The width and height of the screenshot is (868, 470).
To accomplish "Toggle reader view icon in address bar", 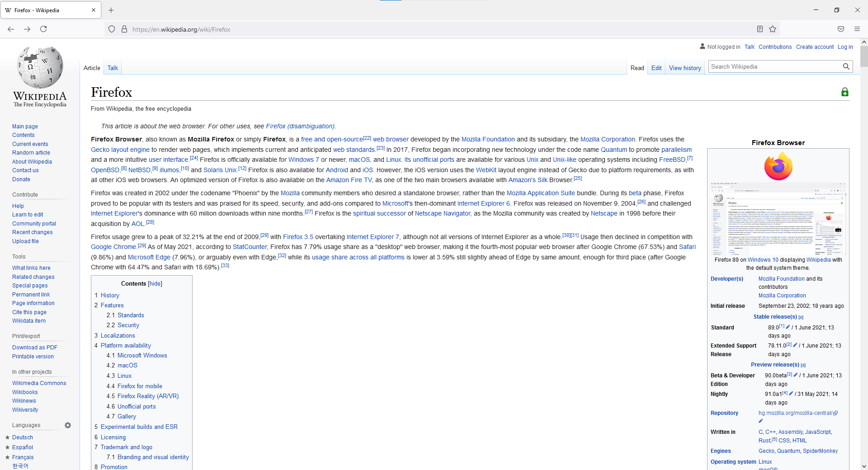I will pyautogui.click(x=760, y=29).
